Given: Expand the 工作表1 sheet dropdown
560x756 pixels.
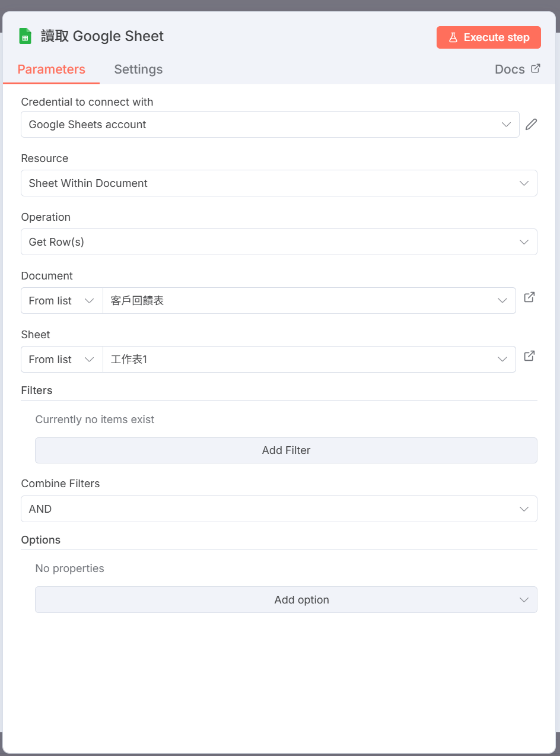Looking at the screenshot, I should [308, 360].
